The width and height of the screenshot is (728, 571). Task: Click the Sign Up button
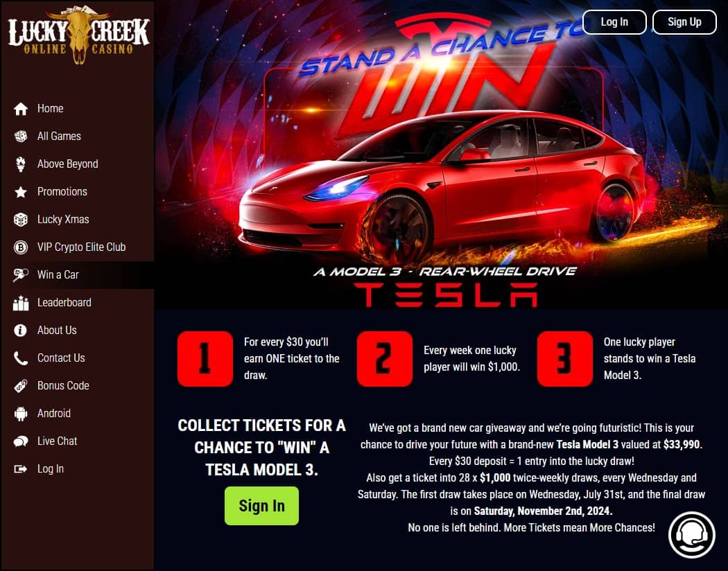(x=684, y=21)
